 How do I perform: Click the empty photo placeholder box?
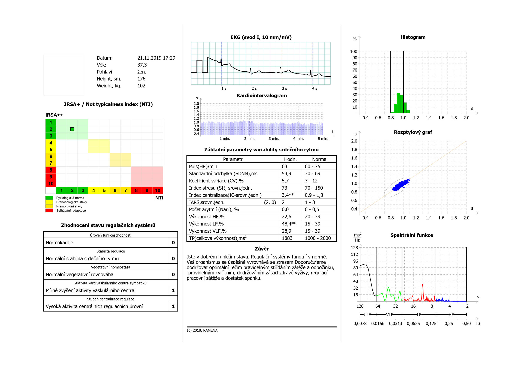click(64, 75)
